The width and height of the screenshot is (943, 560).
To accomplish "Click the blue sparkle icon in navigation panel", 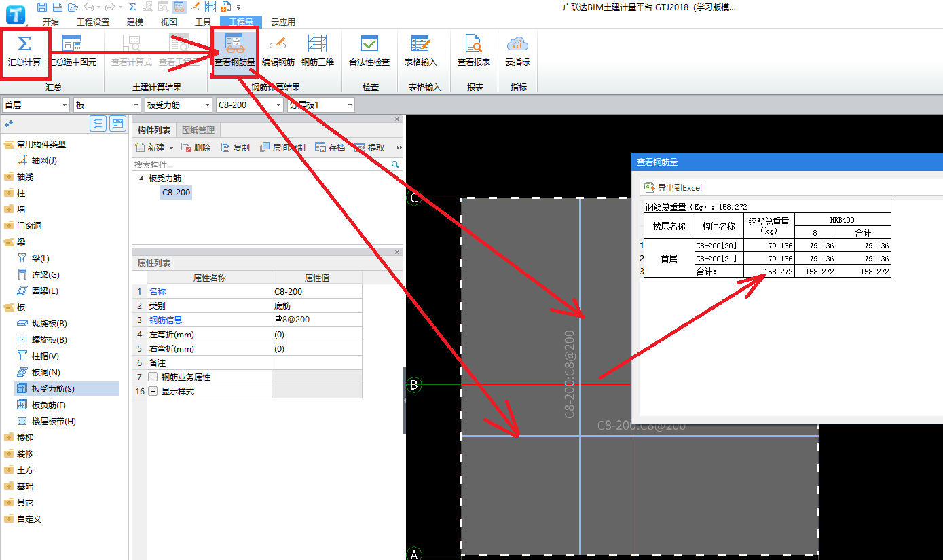I will click(x=9, y=124).
